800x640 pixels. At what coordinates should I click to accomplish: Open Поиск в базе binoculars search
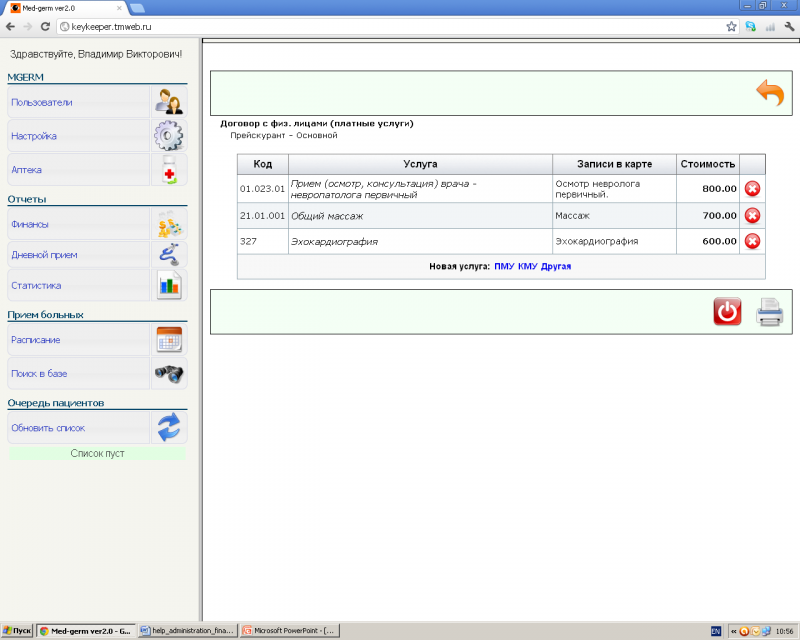pyautogui.click(x=168, y=373)
